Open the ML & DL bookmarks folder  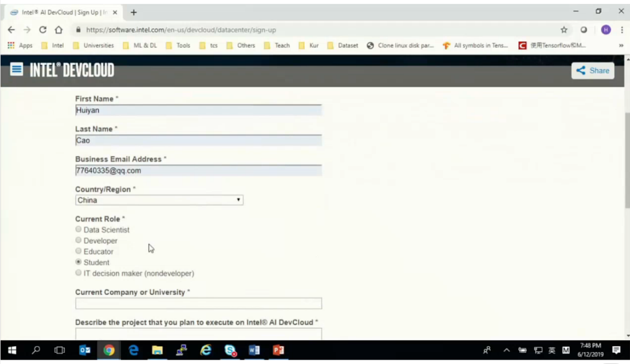click(140, 45)
